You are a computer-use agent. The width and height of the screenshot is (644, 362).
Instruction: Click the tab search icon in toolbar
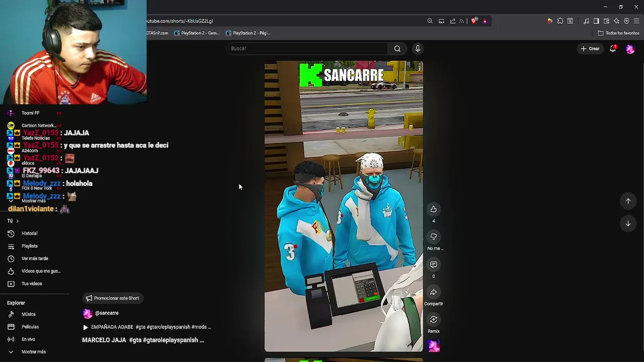click(x=570, y=21)
